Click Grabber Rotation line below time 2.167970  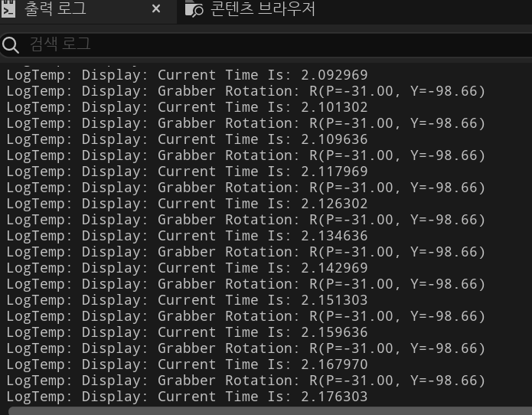pyautogui.click(x=246, y=381)
